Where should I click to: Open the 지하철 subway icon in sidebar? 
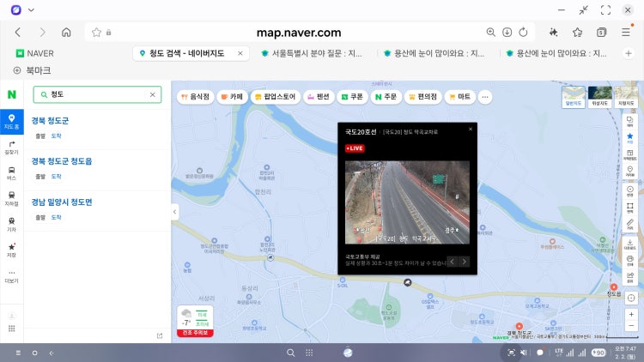[11, 197]
